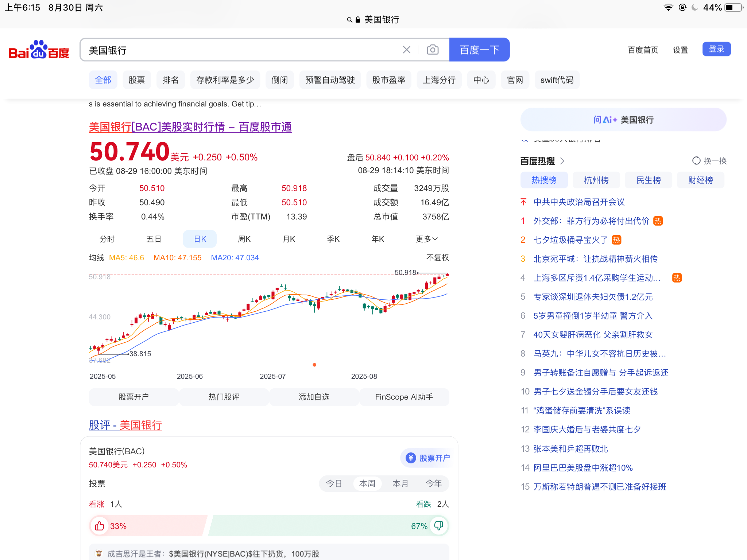Select the 财经榜 tab
This screenshot has height=560, width=747.
(x=701, y=180)
